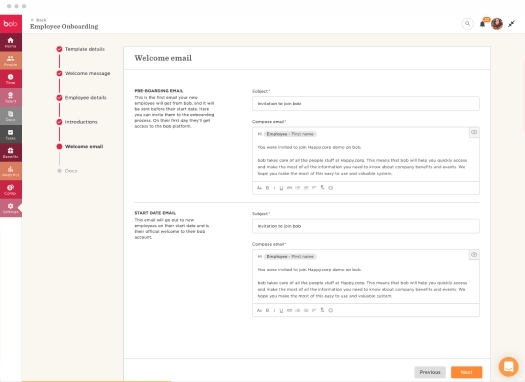Viewport: 525px width, 382px height.
Task: Open the notifications bell
Action: [x=482, y=24]
